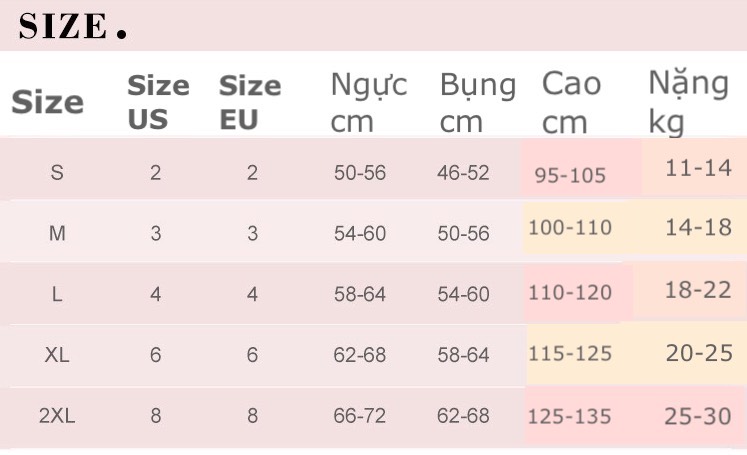
Task: Select the Cao cm column header
Action: click(571, 102)
